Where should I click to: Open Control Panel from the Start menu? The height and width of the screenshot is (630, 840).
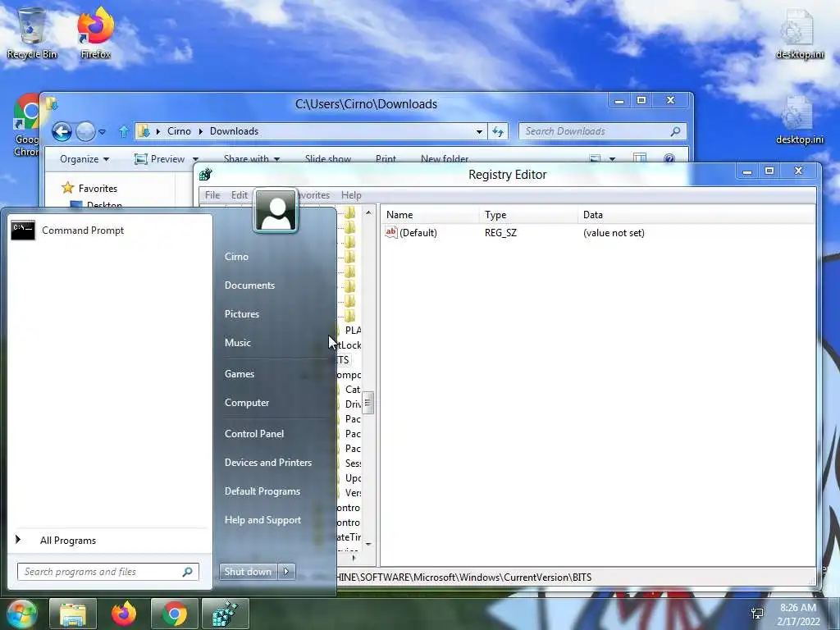[x=254, y=434]
